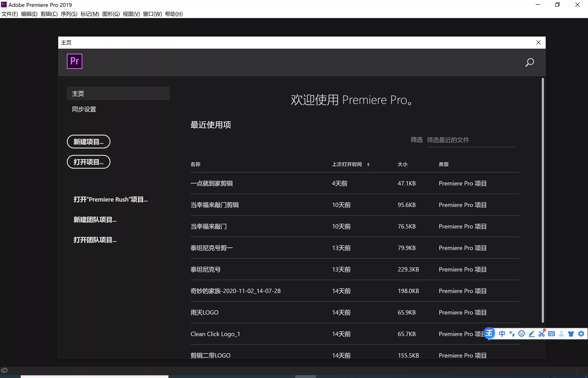Toggle sort order with the 上次打开时间 arrow
This screenshot has width=588, height=378.
click(x=369, y=164)
